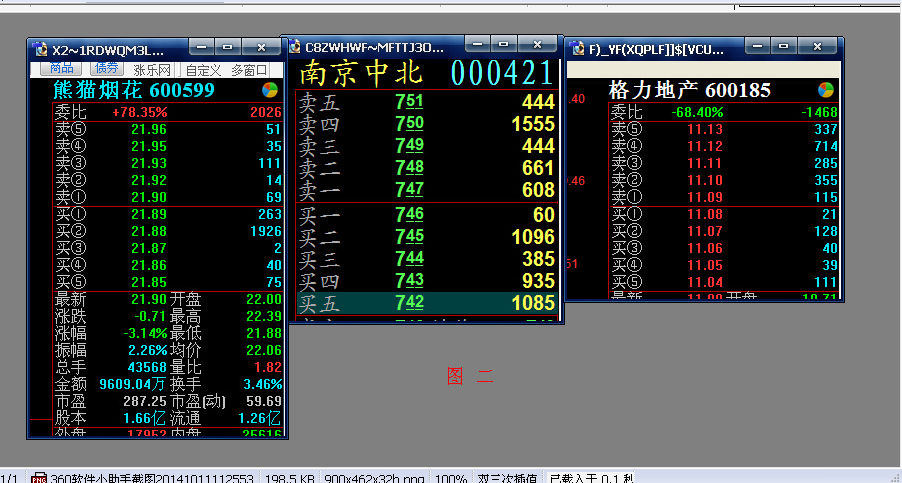Click the 最低 value 21.88
The image size is (902, 483).
point(263,334)
